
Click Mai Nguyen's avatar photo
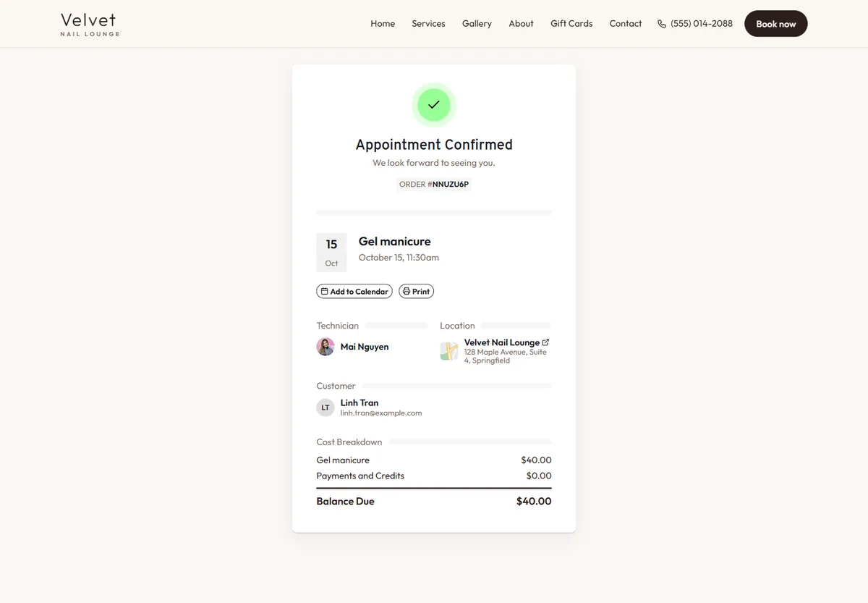(x=325, y=347)
